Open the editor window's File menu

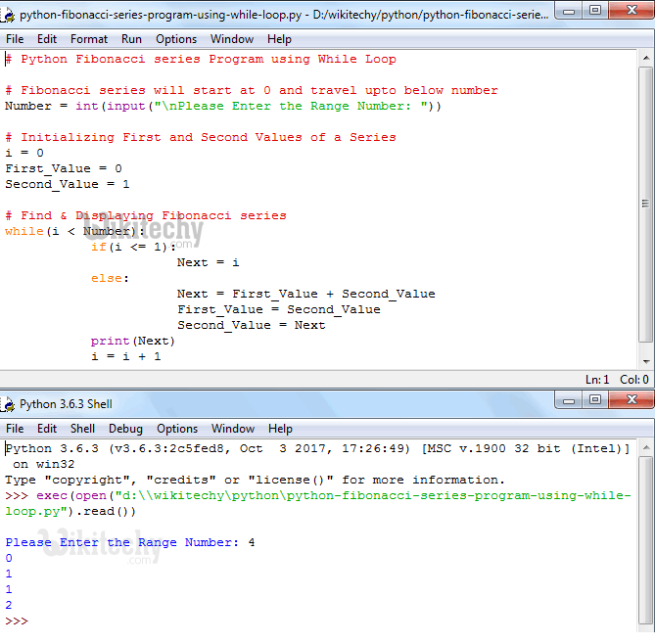pyautogui.click(x=16, y=39)
